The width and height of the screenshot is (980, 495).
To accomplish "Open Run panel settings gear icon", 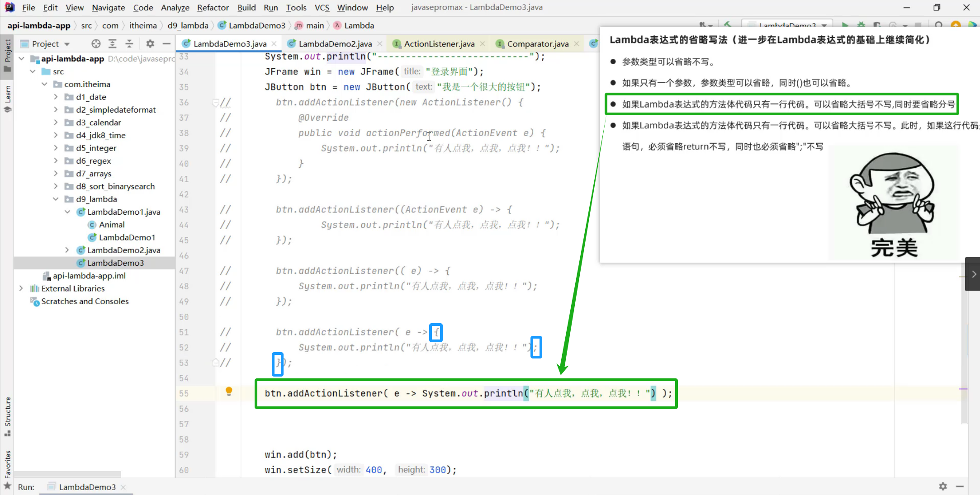I will pyautogui.click(x=942, y=486).
